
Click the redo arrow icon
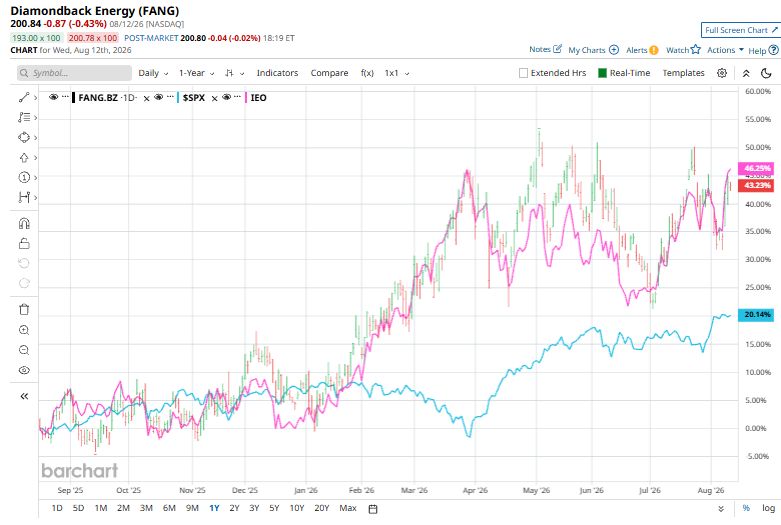pos(24,283)
